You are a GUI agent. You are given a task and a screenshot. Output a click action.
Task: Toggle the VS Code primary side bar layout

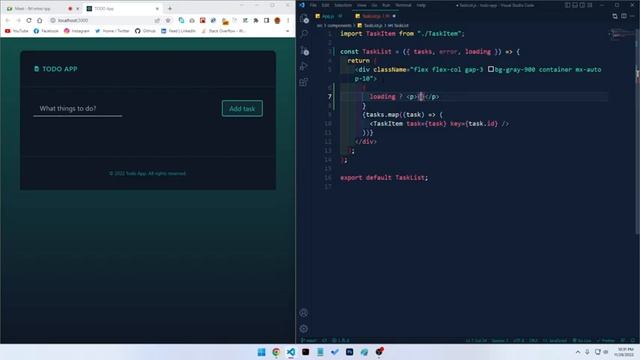coord(568,5)
